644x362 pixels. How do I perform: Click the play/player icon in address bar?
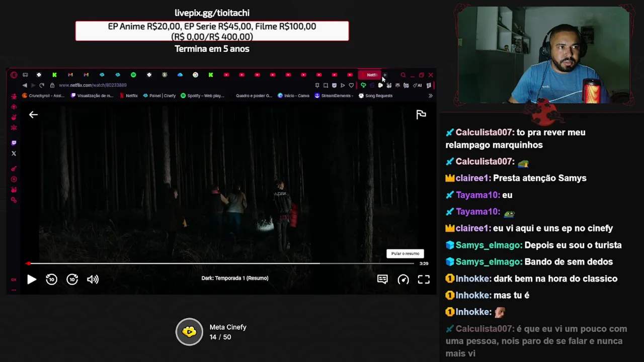(x=343, y=85)
